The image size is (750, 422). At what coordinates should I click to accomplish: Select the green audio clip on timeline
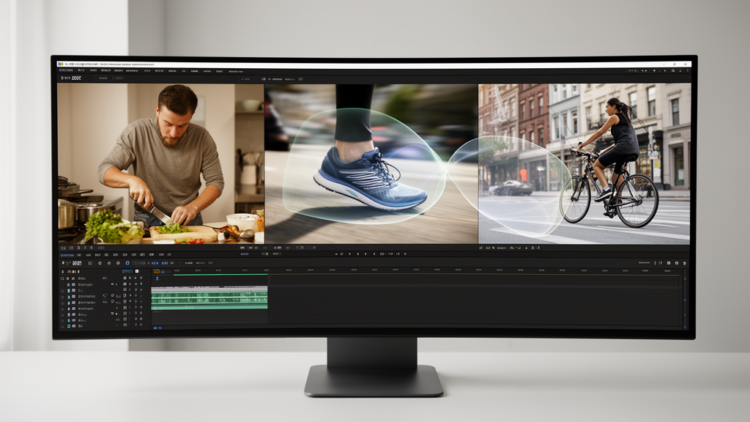tap(210, 300)
